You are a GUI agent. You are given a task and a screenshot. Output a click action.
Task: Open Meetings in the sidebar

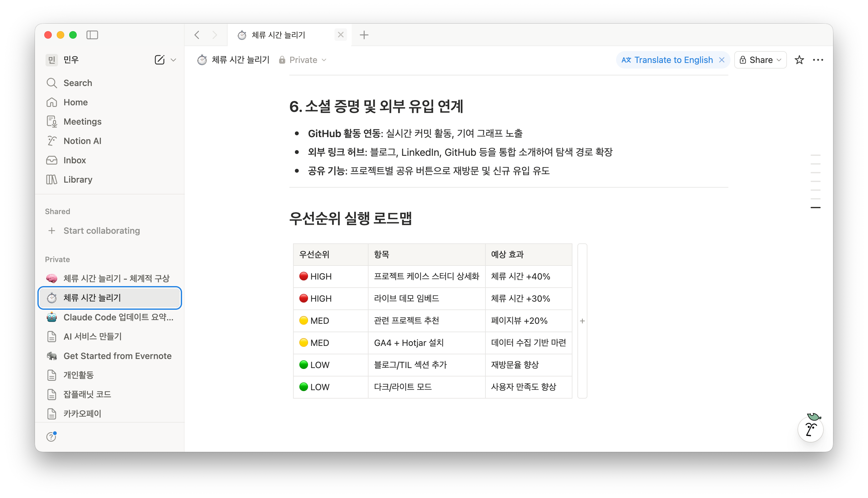point(109,122)
